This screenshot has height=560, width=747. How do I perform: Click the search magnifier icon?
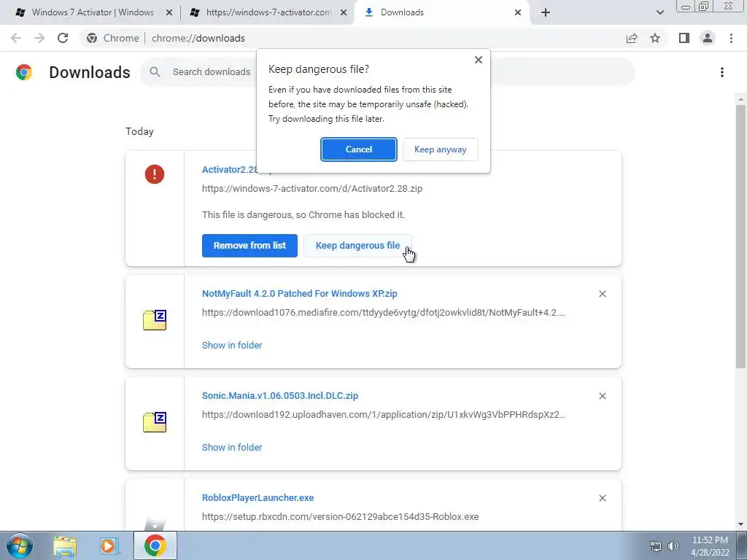pos(155,72)
